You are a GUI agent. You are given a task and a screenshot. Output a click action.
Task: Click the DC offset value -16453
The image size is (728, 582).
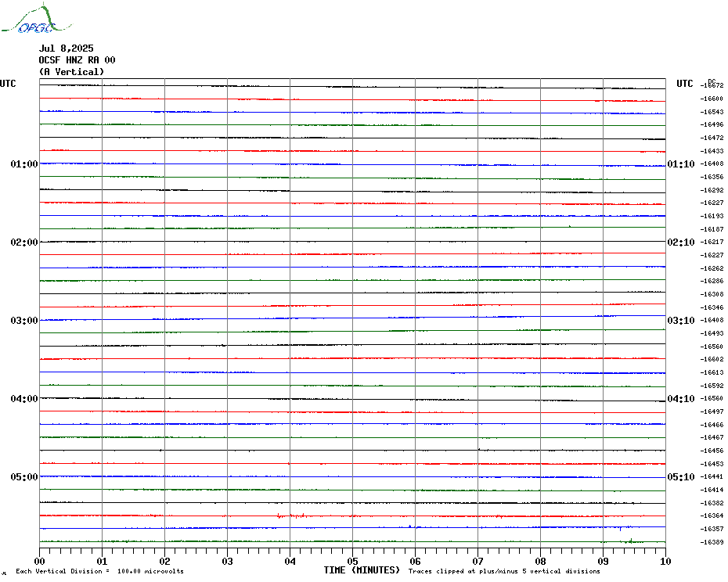[x=712, y=464]
